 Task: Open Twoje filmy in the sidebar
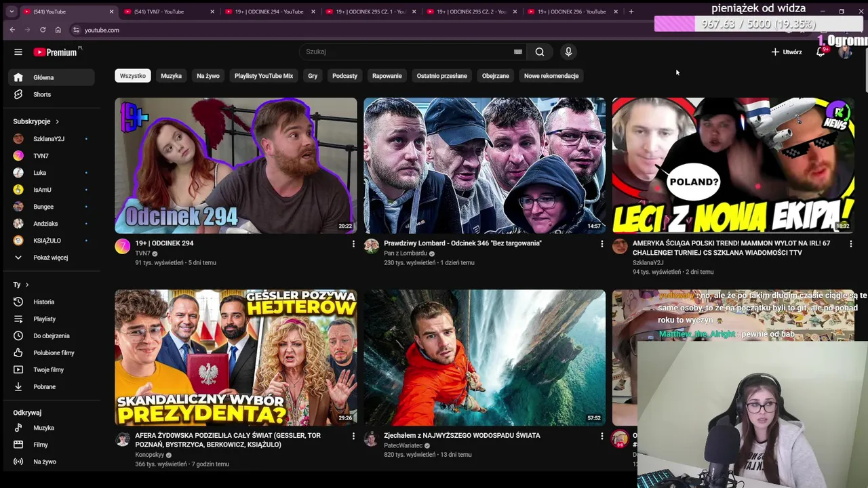click(52, 369)
